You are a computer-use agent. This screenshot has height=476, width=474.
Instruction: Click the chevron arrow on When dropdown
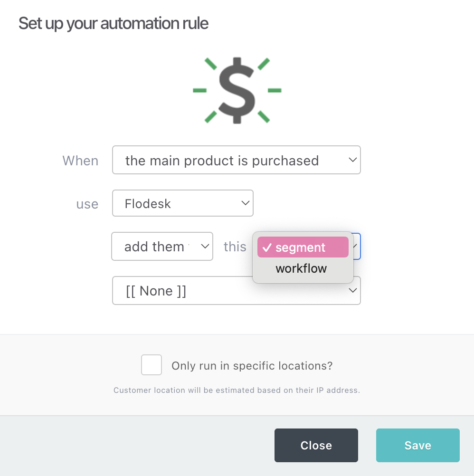352,160
